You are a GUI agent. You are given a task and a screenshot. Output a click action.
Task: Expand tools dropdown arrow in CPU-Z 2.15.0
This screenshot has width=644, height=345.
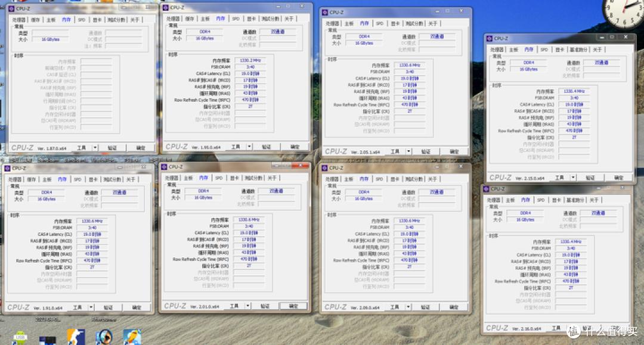click(573, 178)
